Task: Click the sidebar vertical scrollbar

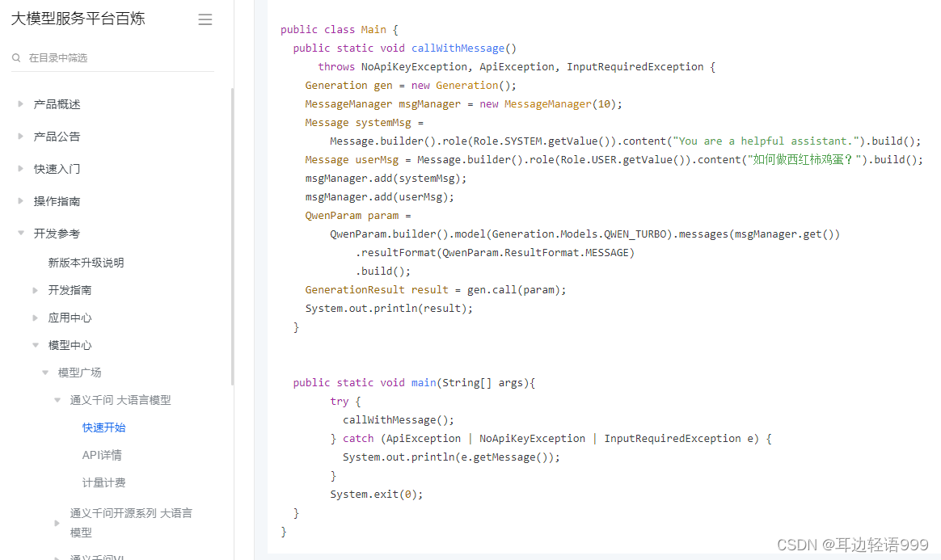Action: pyautogui.click(x=232, y=236)
